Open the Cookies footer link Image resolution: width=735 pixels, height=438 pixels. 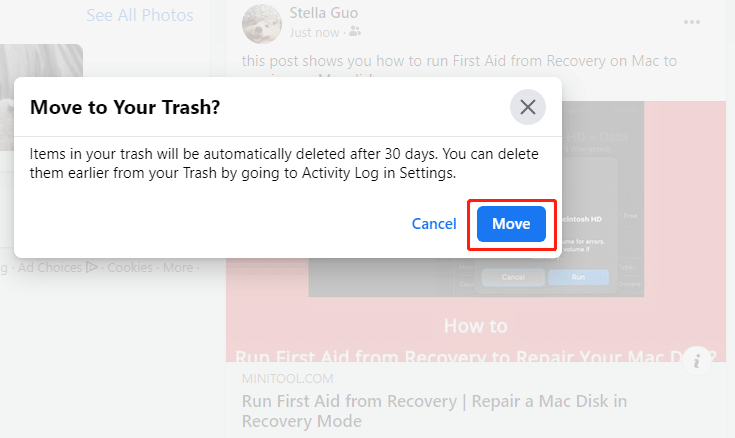[133, 267]
